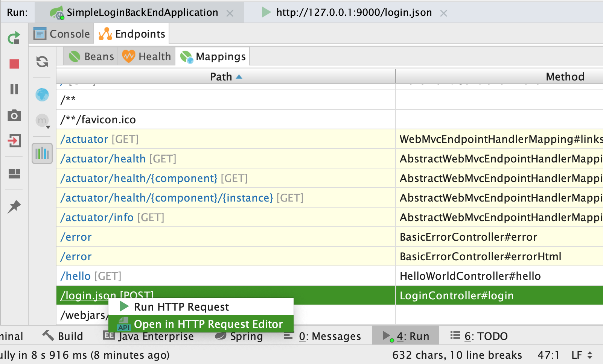
Task: Click the camera dump threads icon
Action: click(14, 115)
